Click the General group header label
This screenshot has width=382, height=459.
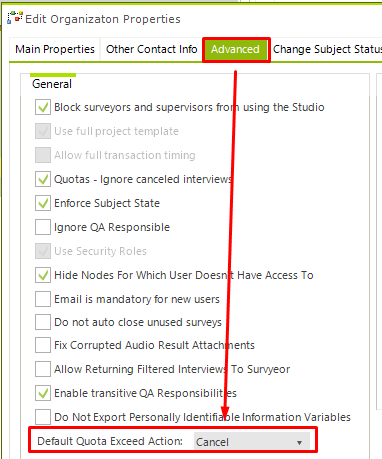click(52, 84)
